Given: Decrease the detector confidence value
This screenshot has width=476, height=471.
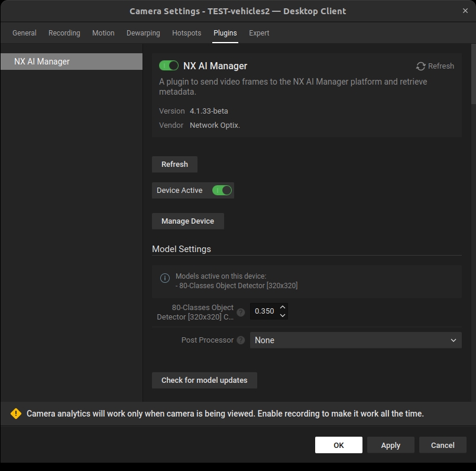Looking at the screenshot, I should 283,315.
